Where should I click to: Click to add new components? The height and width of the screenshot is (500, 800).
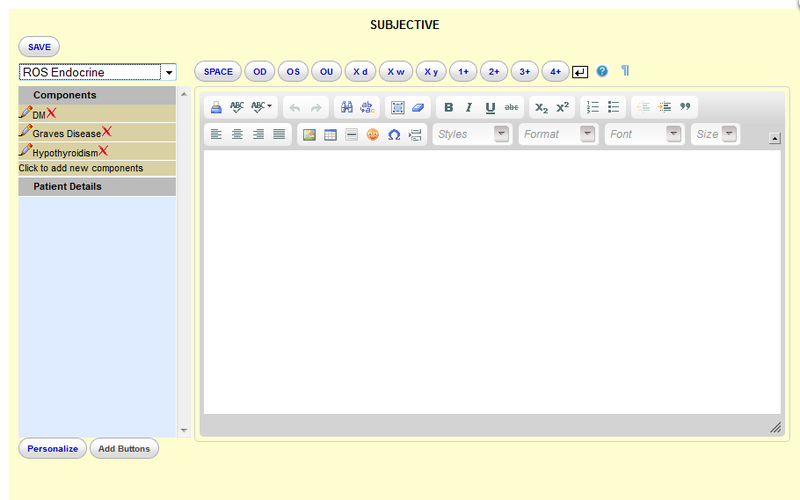[81, 169]
